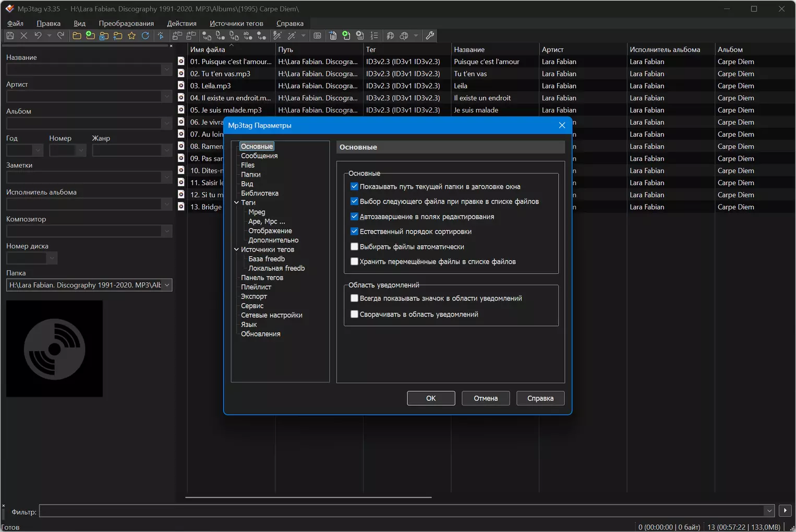
Task: Select 'Локальная freedb' in the options tree
Action: [x=276, y=268]
